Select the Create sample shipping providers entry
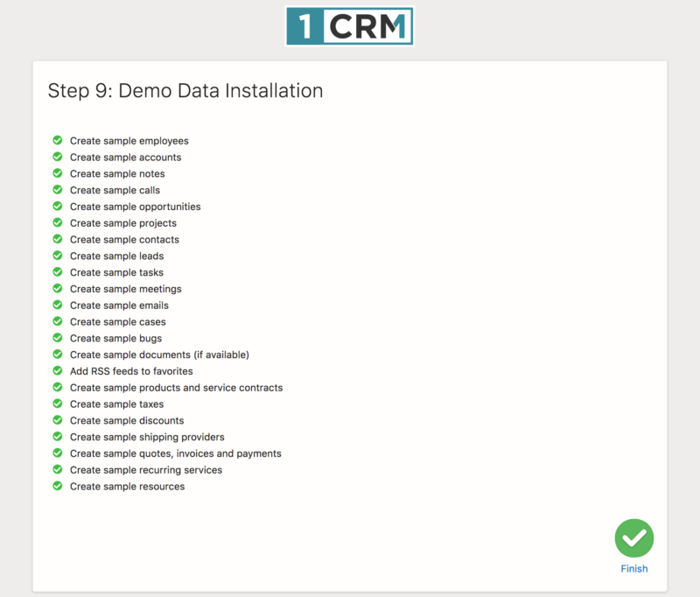This screenshot has height=597, width=700. (146, 437)
